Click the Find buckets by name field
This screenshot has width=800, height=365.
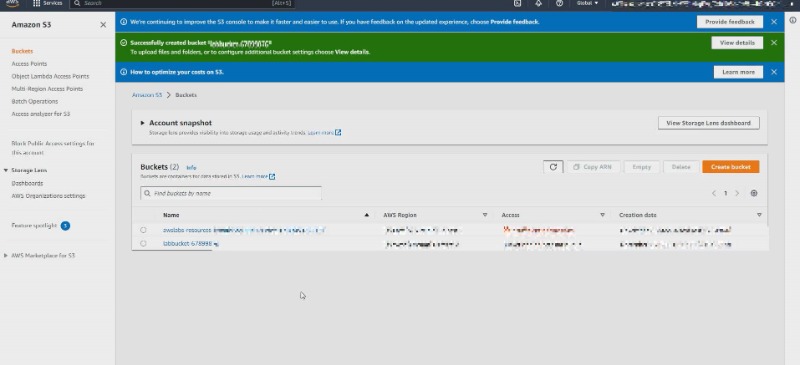coord(231,193)
